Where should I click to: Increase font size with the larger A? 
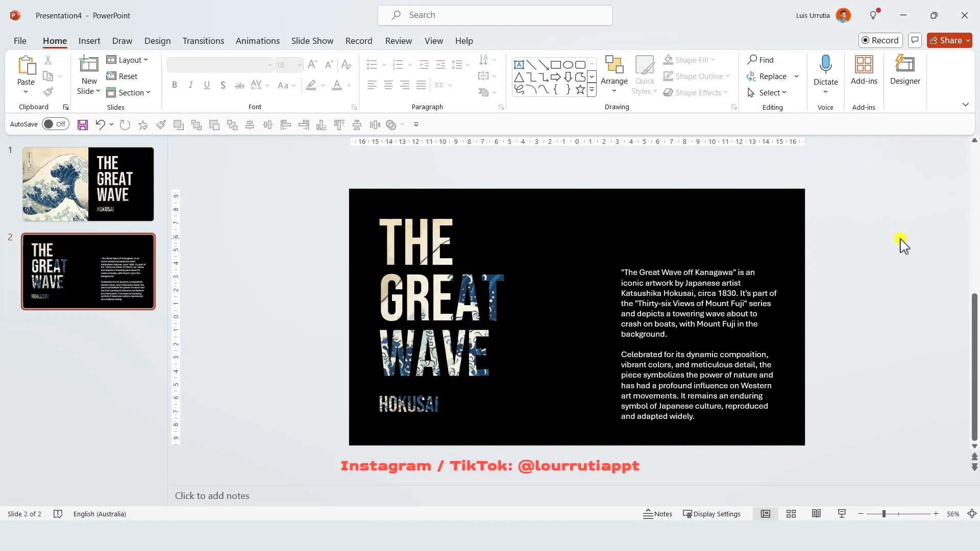click(313, 65)
